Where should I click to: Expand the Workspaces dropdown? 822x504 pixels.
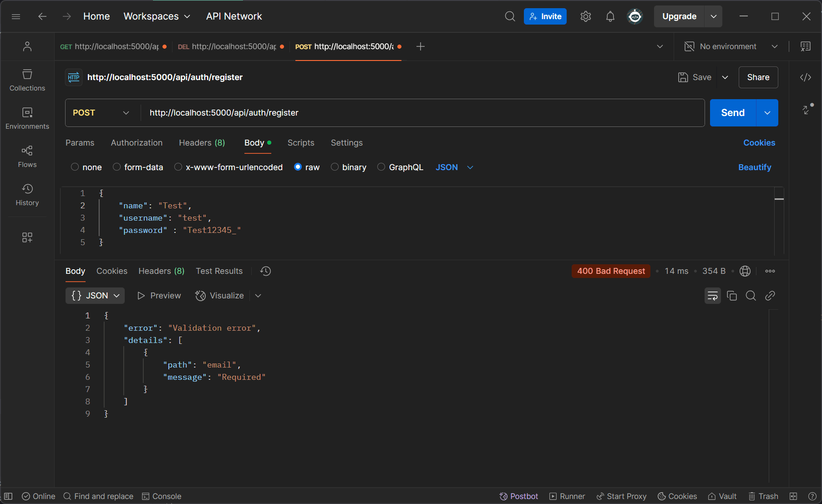[x=157, y=16]
